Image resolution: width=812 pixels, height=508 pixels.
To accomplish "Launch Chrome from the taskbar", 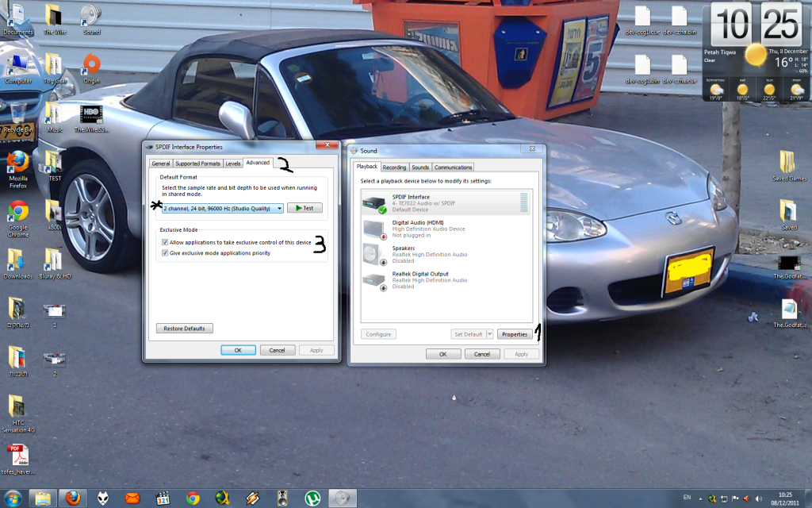I will coord(193,498).
